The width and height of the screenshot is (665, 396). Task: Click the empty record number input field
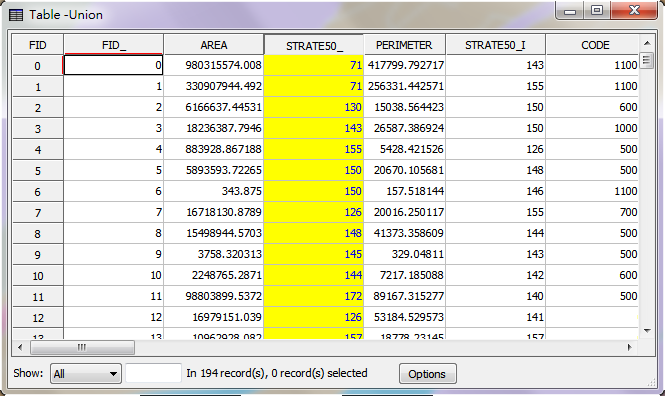click(154, 373)
